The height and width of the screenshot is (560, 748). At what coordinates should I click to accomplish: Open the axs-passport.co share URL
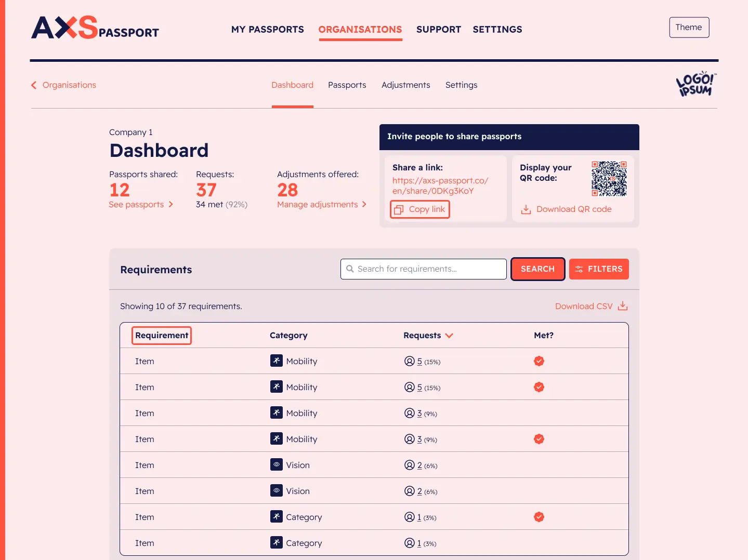pyautogui.click(x=440, y=186)
